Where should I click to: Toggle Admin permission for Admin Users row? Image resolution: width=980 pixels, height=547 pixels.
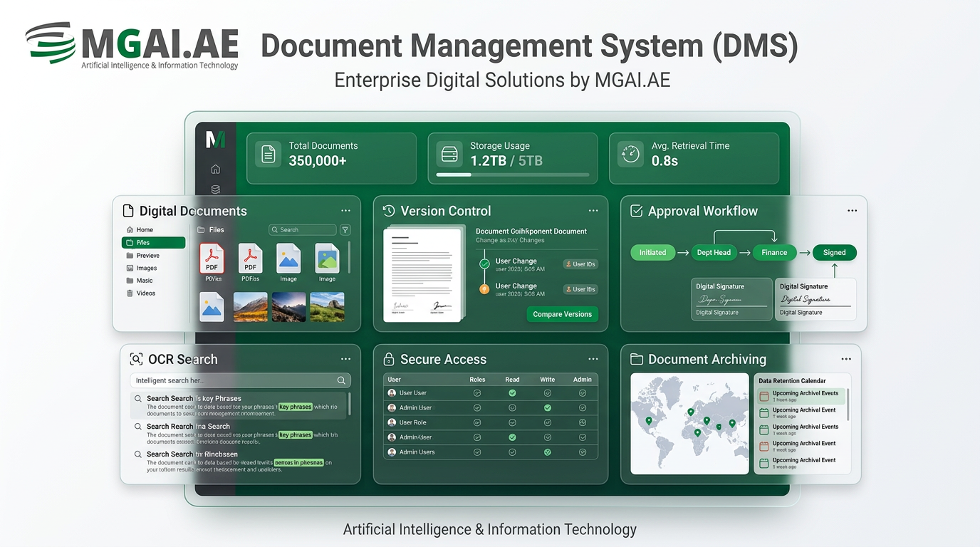coord(583,452)
